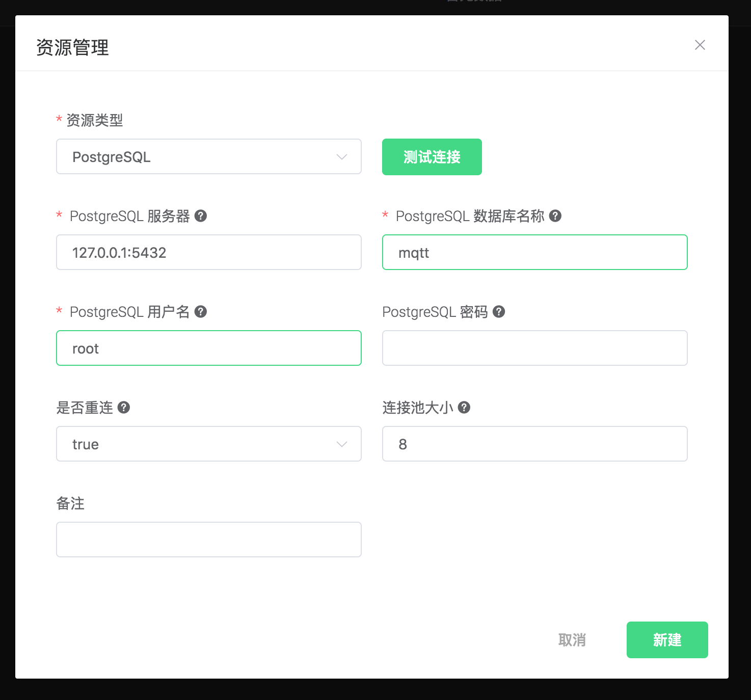This screenshot has width=751, height=700.
Task: Focus the empty PostgreSQL 密码 field
Action: (534, 348)
